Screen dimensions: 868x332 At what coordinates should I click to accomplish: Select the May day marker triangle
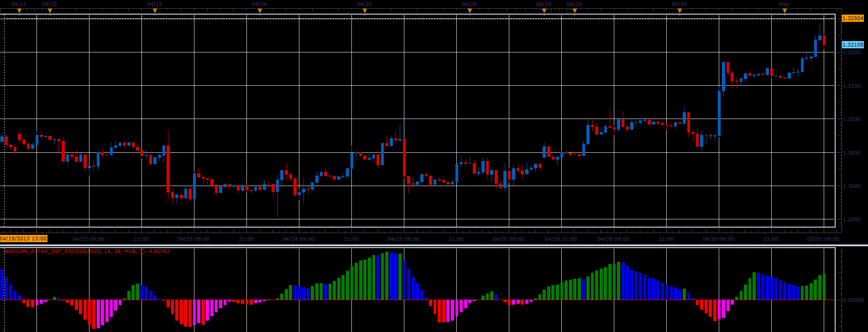pyautogui.click(x=784, y=11)
